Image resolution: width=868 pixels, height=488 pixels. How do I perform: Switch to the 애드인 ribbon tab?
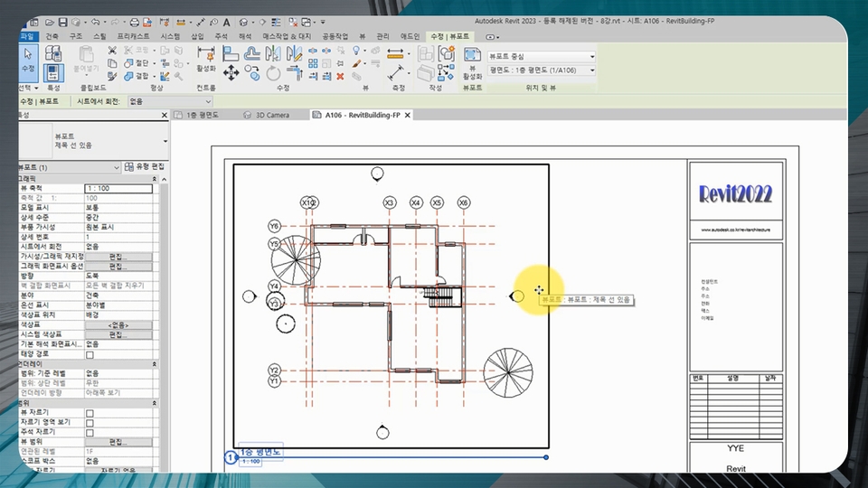click(410, 36)
